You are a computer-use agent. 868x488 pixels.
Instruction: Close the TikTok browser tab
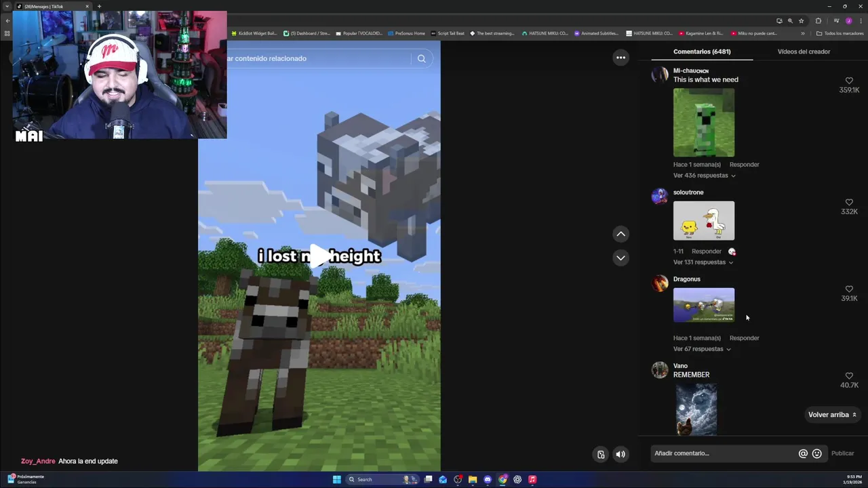click(87, 7)
